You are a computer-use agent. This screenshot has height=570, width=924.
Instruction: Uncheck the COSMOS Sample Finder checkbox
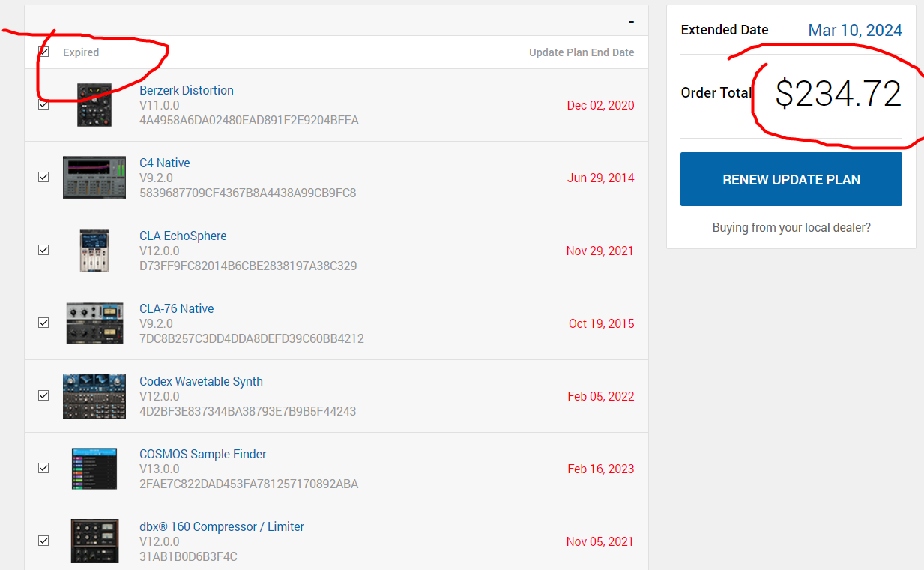point(43,468)
